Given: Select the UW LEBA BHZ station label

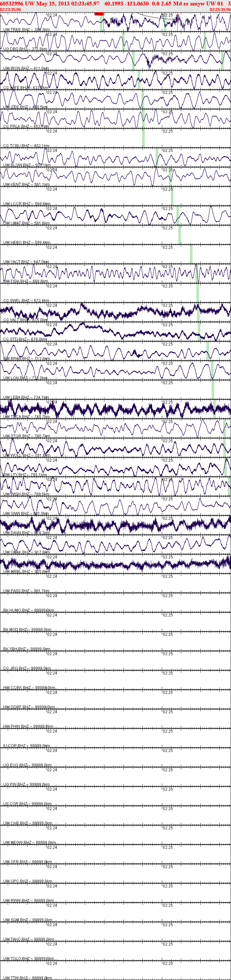Looking at the screenshot, I should (x=26, y=397).
